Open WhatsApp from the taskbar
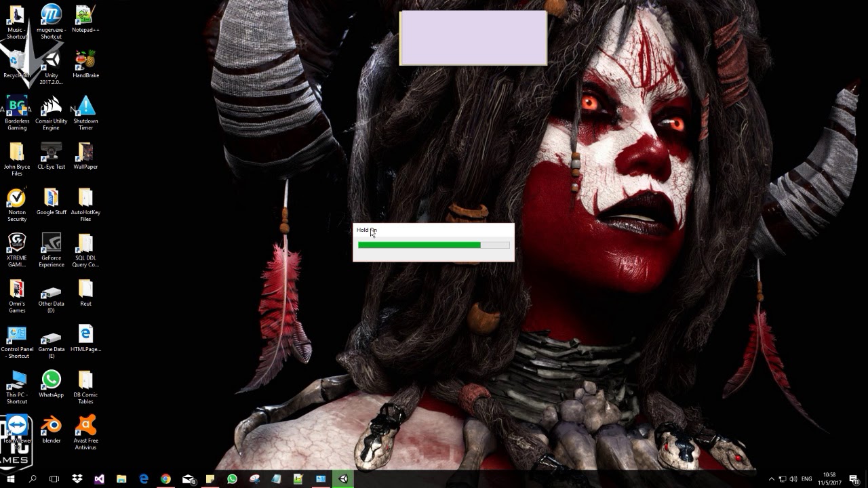Viewport: 868px width, 488px height. pyautogui.click(x=232, y=479)
